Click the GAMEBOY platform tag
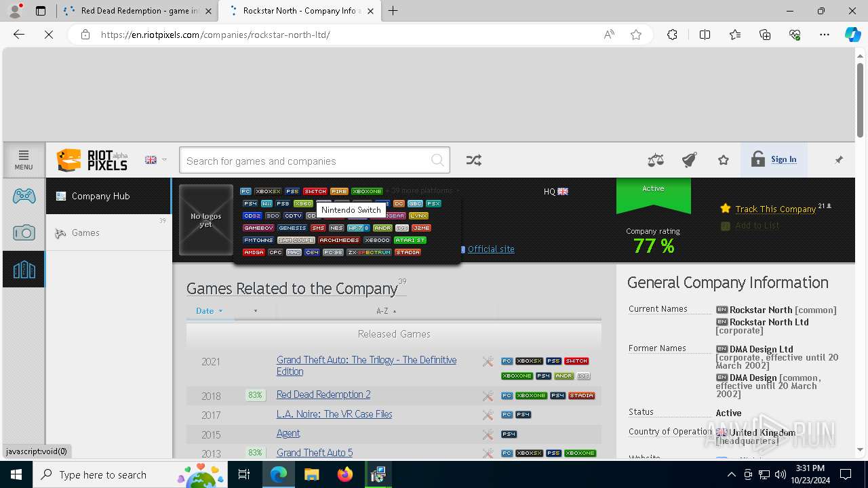 click(258, 228)
